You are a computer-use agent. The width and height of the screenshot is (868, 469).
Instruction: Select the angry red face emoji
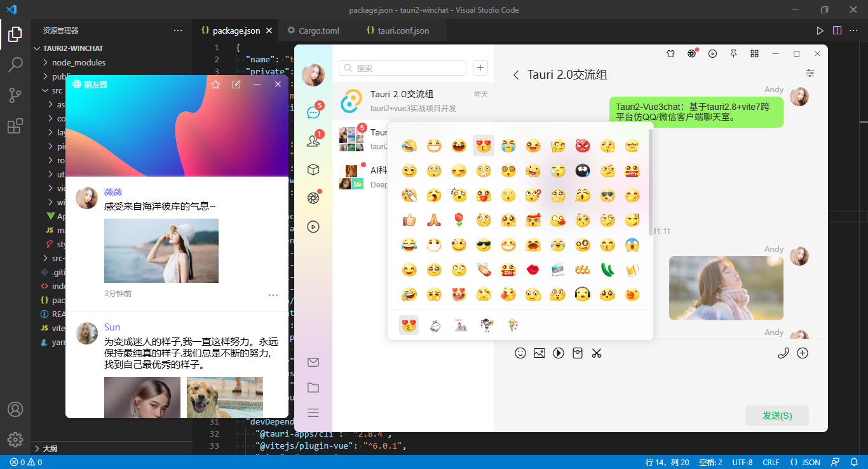(583, 146)
